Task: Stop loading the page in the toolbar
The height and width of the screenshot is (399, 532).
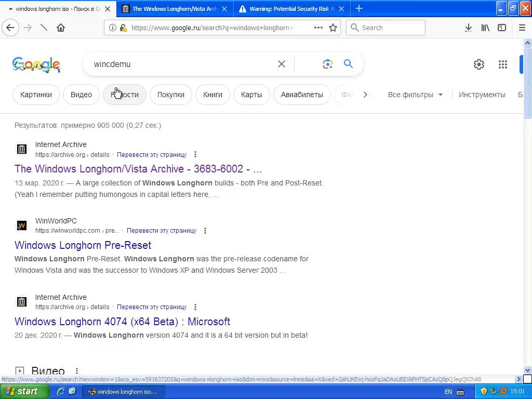Action: click(x=44, y=28)
